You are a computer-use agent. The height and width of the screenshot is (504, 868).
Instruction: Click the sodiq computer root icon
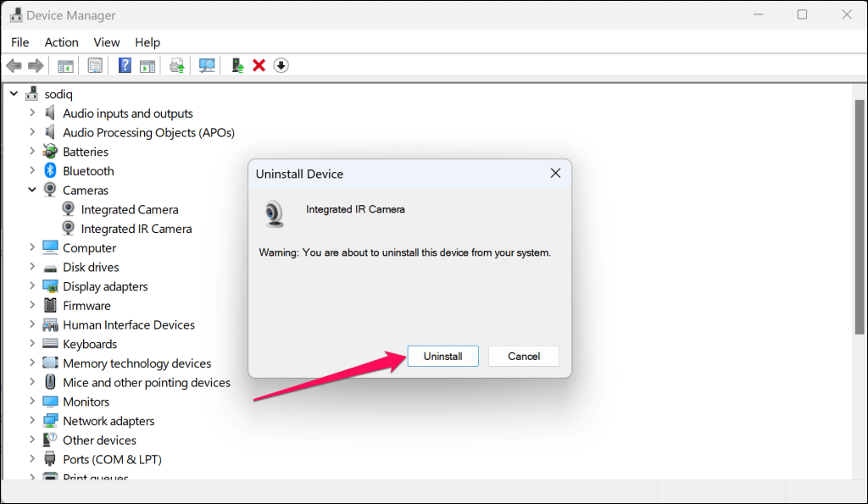pyautogui.click(x=31, y=93)
